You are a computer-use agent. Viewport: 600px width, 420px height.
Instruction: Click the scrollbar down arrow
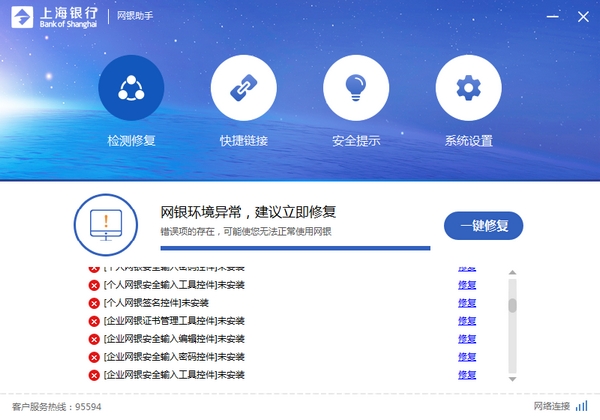pyautogui.click(x=512, y=379)
